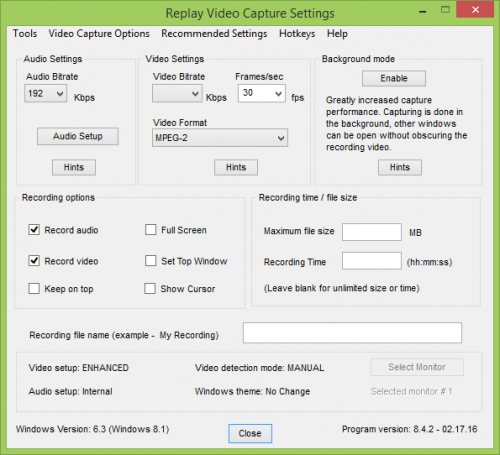
Task: Click the 'Video setup: ENHANCED' text
Action: click(79, 368)
